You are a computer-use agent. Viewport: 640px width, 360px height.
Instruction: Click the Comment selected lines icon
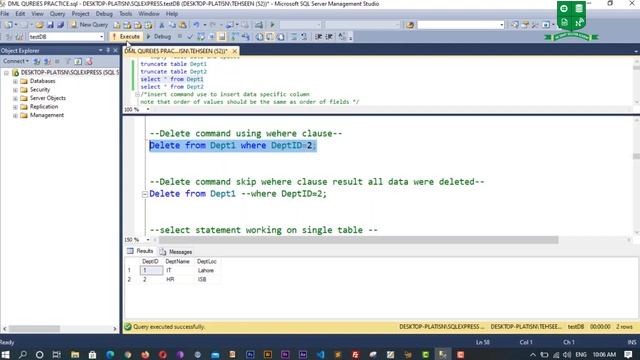[x=294, y=37]
